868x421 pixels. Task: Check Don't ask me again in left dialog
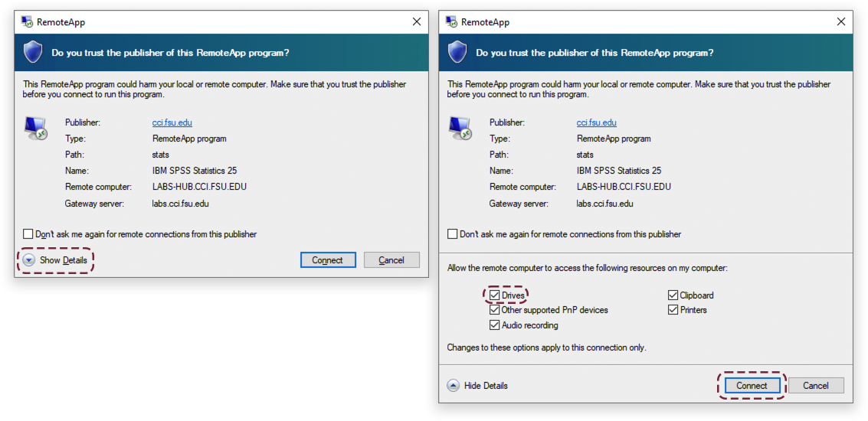[x=28, y=234]
